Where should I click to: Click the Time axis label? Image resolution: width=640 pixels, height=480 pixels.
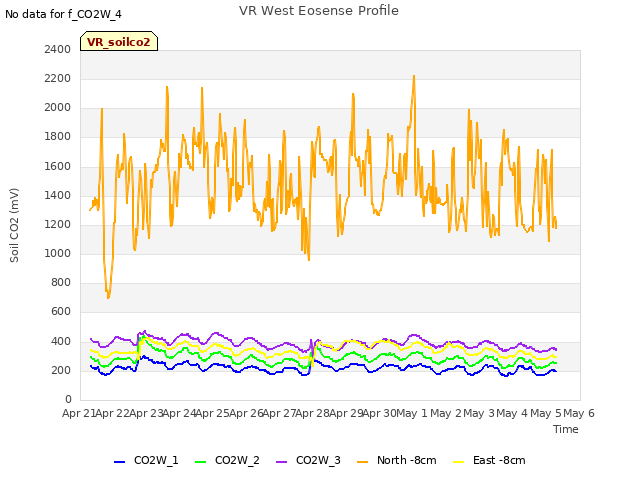(566, 429)
